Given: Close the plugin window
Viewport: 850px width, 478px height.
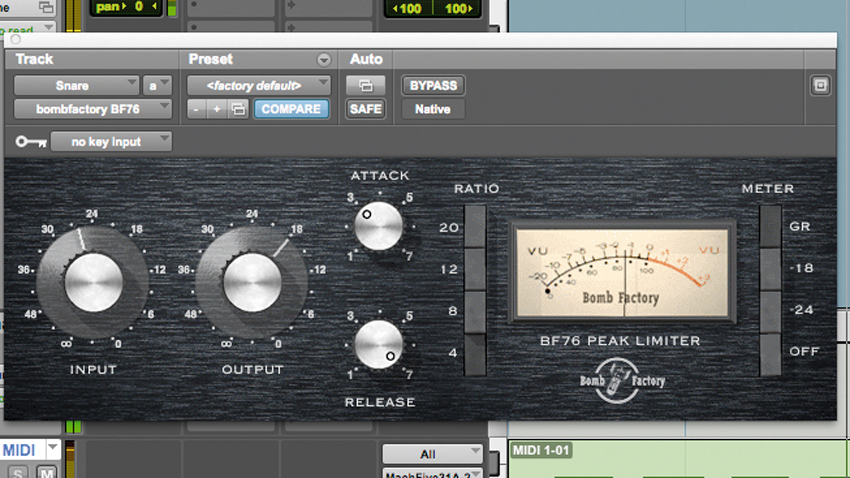Looking at the screenshot, I should [x=16, y=39].
